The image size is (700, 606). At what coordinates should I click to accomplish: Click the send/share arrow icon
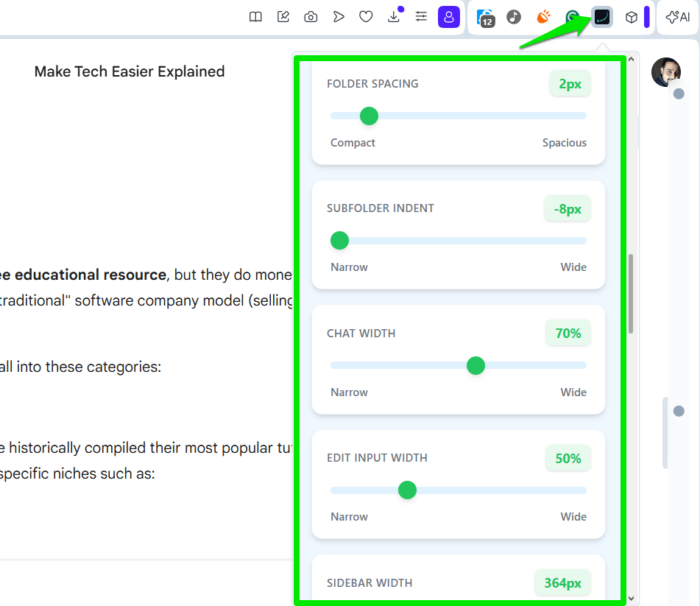(x=338, y=17)
